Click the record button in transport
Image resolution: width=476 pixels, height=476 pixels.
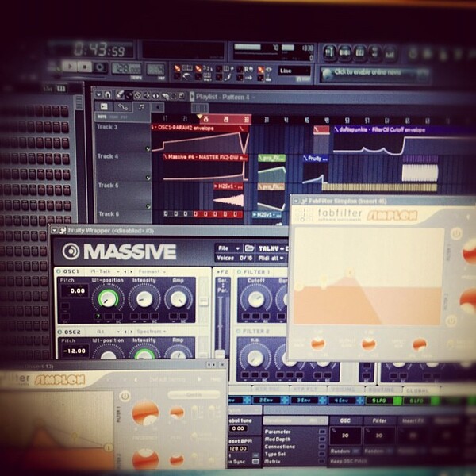(x=100, y=67)
